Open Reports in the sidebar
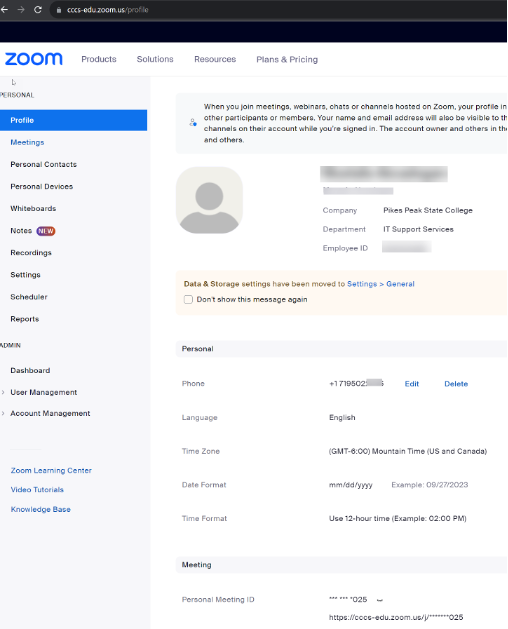 click(24, 319)
